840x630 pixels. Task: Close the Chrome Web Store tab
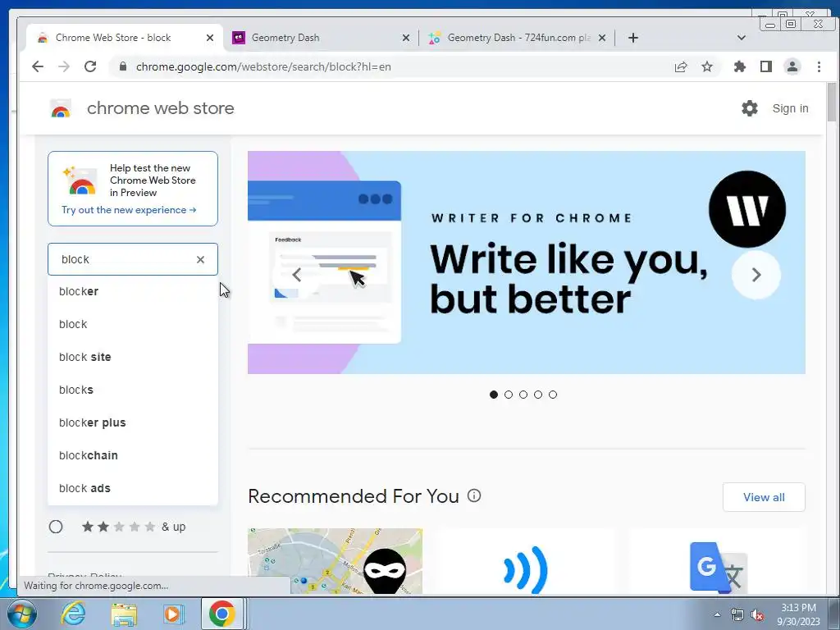click(210, 38)
